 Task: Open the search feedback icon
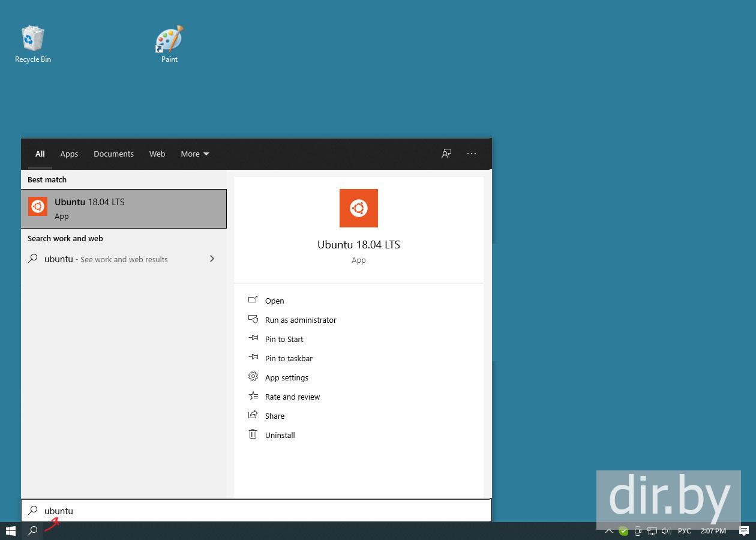click(x=446, y=154)
